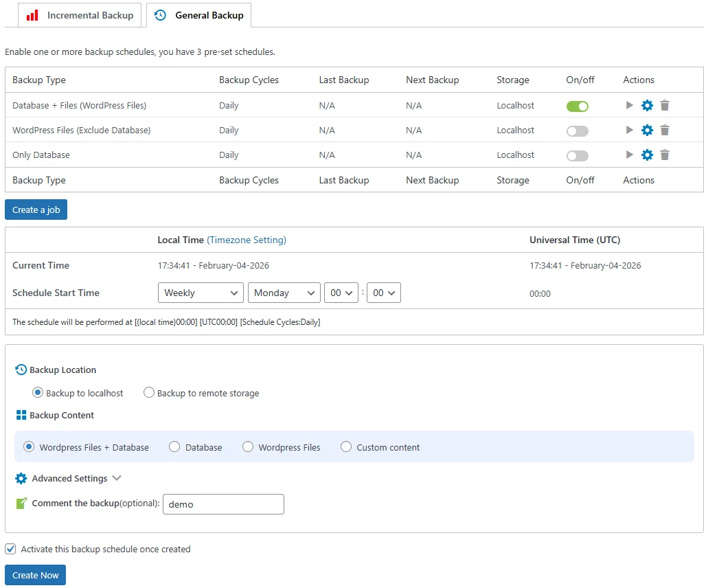This screenshot has height=588, width=708.
Task: Toggle on the WordPress Files (Exclude Database) schedule
Action: [577, 130]
